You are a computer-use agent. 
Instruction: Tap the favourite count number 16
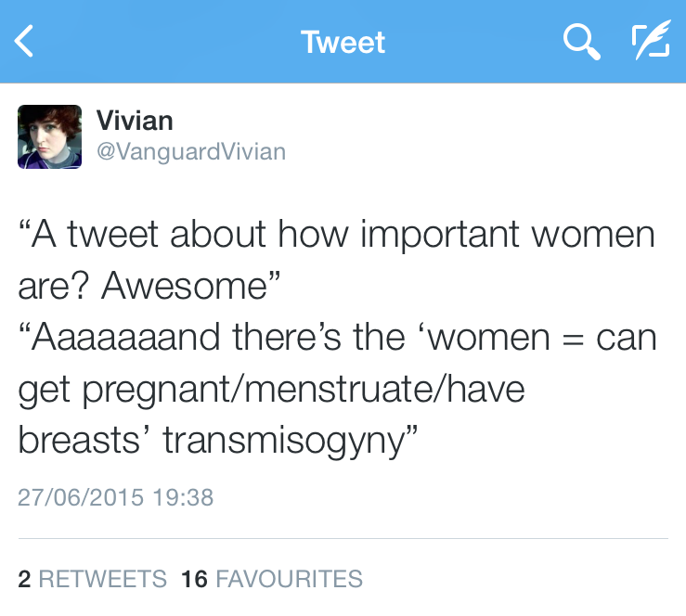[194, 580]
